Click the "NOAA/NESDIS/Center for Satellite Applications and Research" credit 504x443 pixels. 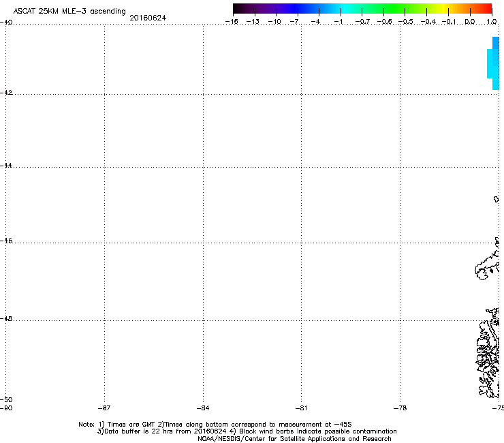294,439
